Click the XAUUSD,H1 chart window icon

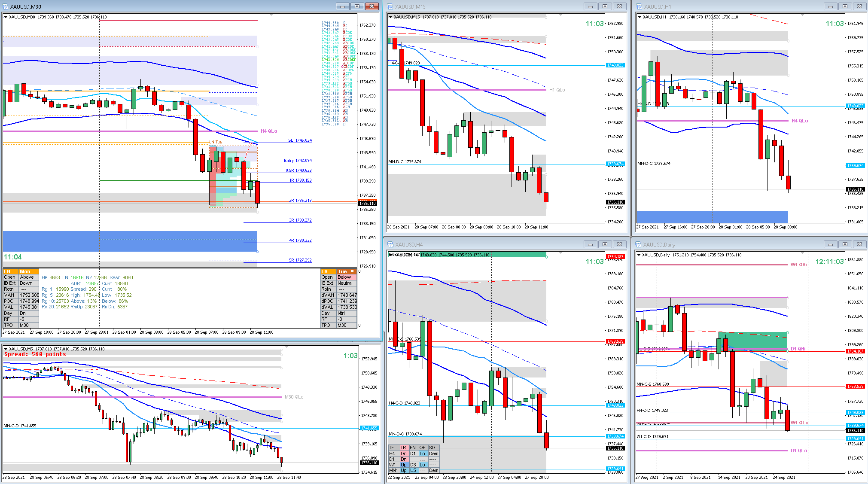click(x=639, y=6)
